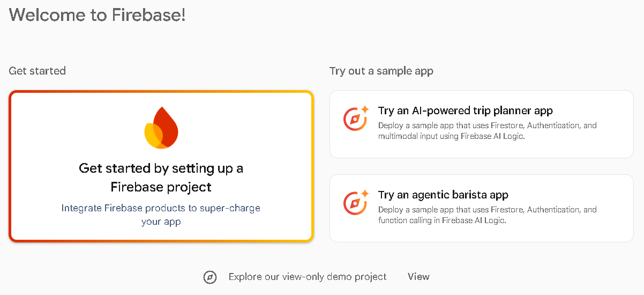Click the agentic barista compass sparkle icon
Viewport: 644px width, 295px height.
(x=356, y=202)
